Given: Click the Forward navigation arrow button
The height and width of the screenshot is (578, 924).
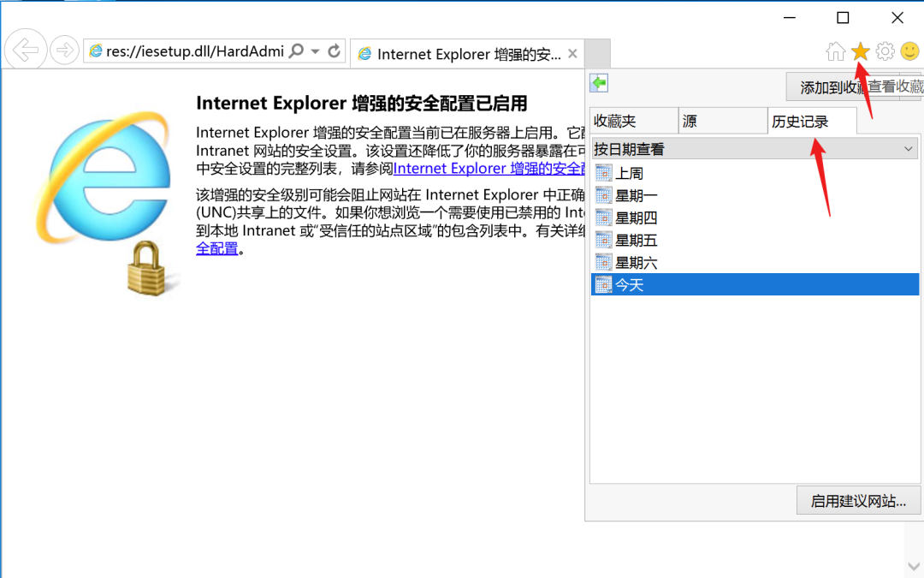Looking at the screenshot, I should click(x=64, y=51).
